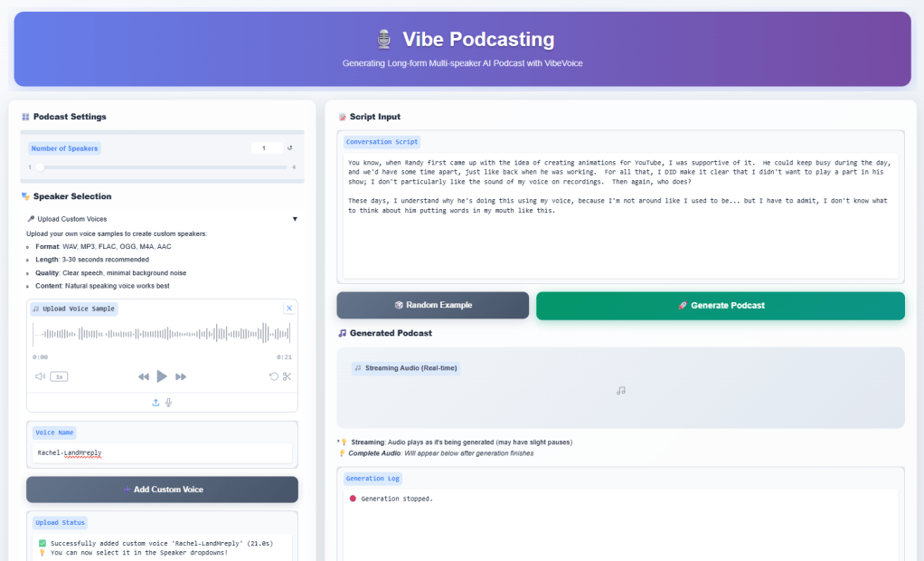Click the upload file icon

[x=156, y=403]
